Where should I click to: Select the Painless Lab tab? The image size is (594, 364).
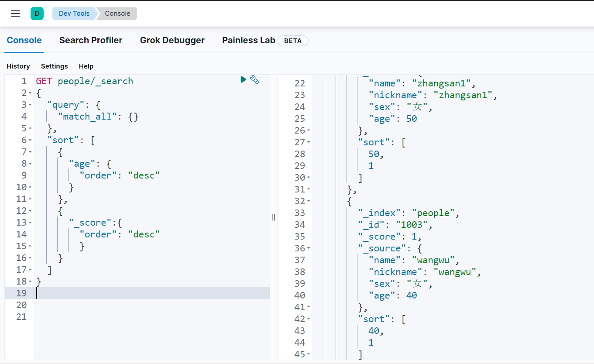click(x=248, y=41)
